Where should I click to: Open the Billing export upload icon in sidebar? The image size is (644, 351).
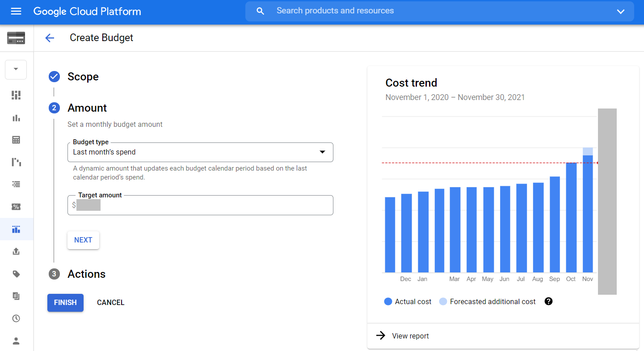(x=16, y=251)
